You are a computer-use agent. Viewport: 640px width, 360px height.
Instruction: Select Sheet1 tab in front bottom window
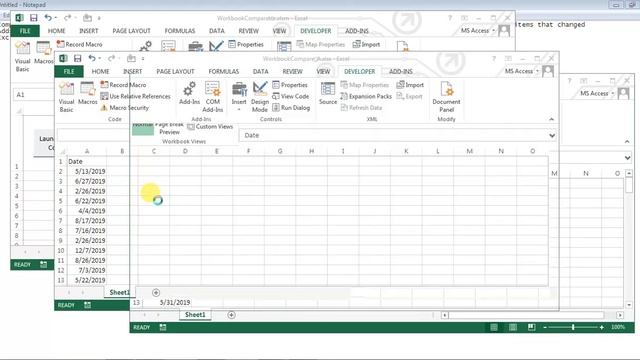(195, 315)
